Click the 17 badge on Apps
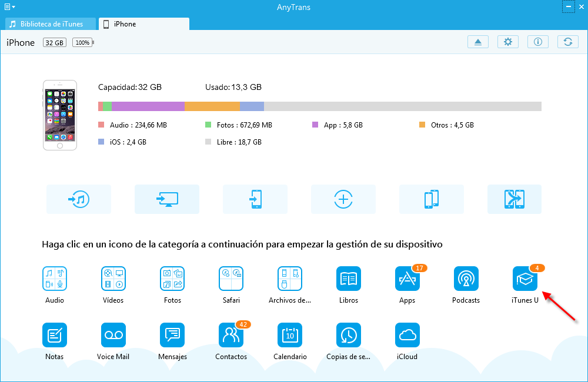Screen dimensions: 588x382 pos(419,268)
